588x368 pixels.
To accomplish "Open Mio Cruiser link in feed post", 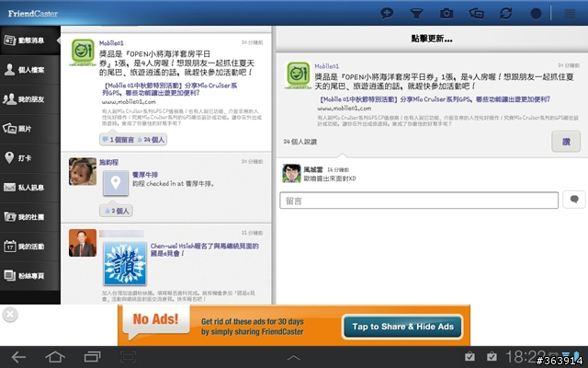I will [x=169, y=89].
